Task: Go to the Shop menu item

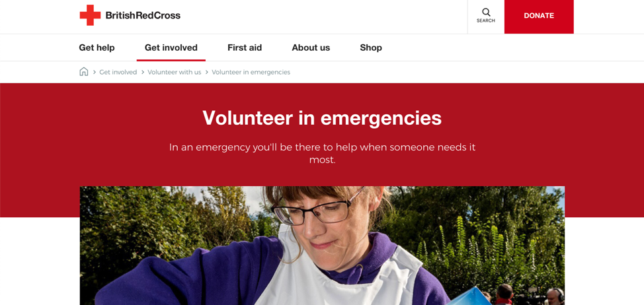Action: click(371, 48)
